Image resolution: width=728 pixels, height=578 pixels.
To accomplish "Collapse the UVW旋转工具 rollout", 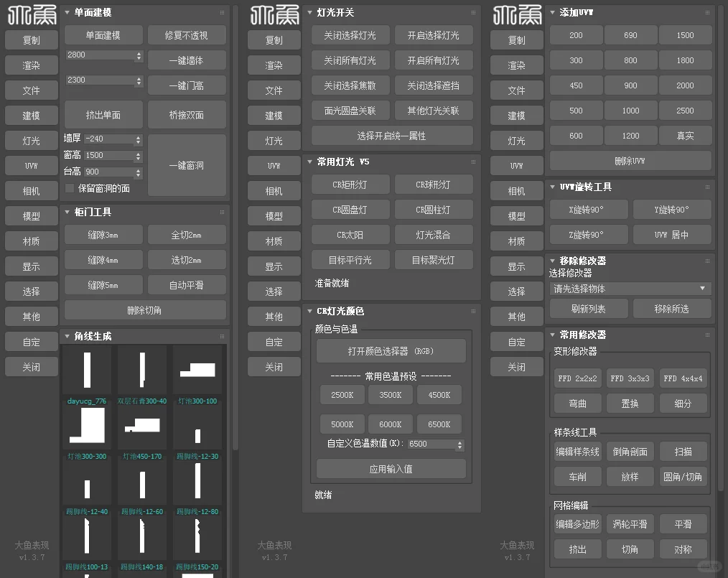I will [x=553, y=187].
